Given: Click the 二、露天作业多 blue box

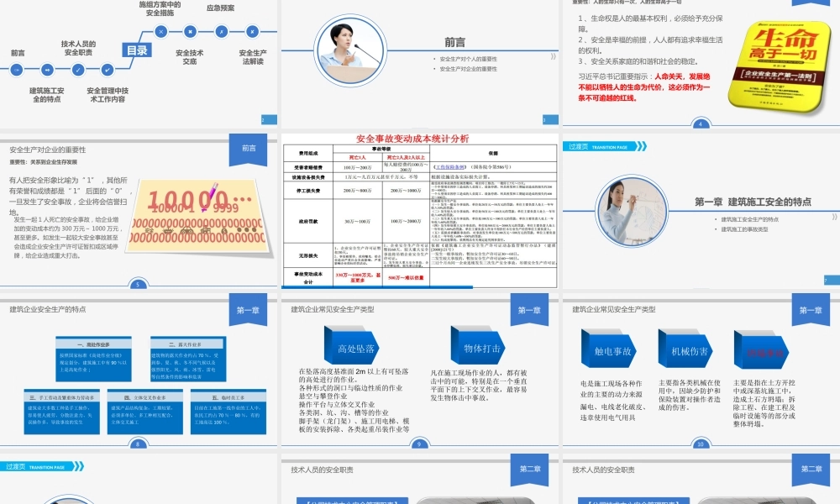Looking at the screenshot, I should point(188,359).
